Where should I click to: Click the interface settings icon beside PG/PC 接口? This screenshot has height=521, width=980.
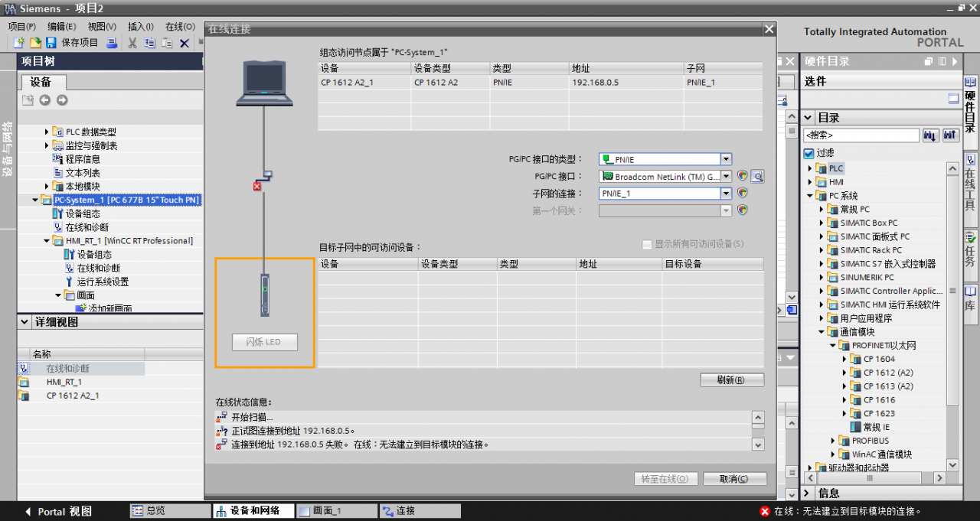click(758, 176)
